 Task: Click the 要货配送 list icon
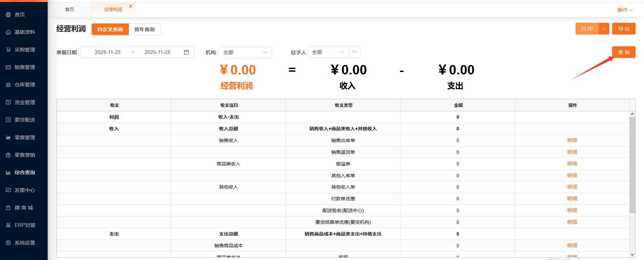pyautogui.click(x=8, y=120)
